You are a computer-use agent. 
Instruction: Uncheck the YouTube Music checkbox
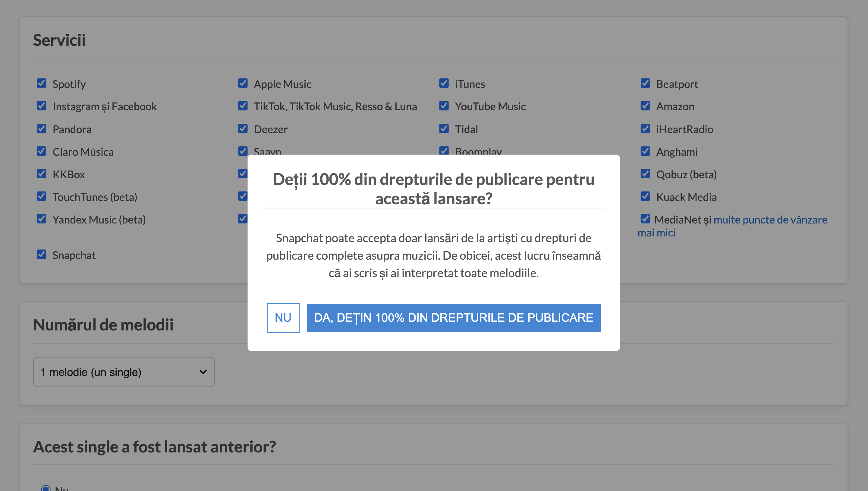click(444, 106)
